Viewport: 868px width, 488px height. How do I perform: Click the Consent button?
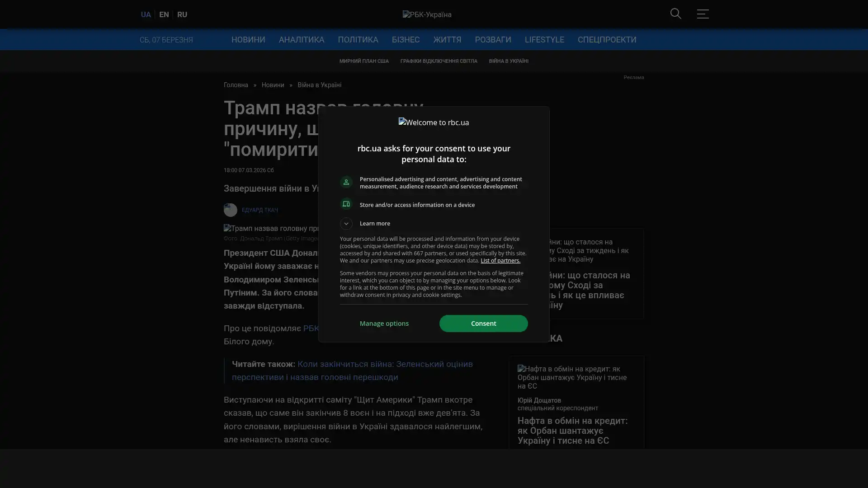pyautogui.click(x=483, y=324)
